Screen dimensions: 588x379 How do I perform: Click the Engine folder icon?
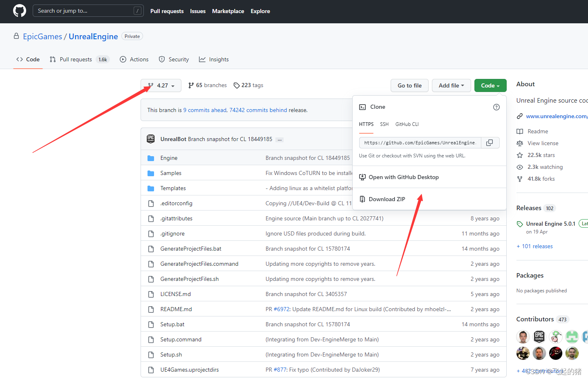point(151,158)
